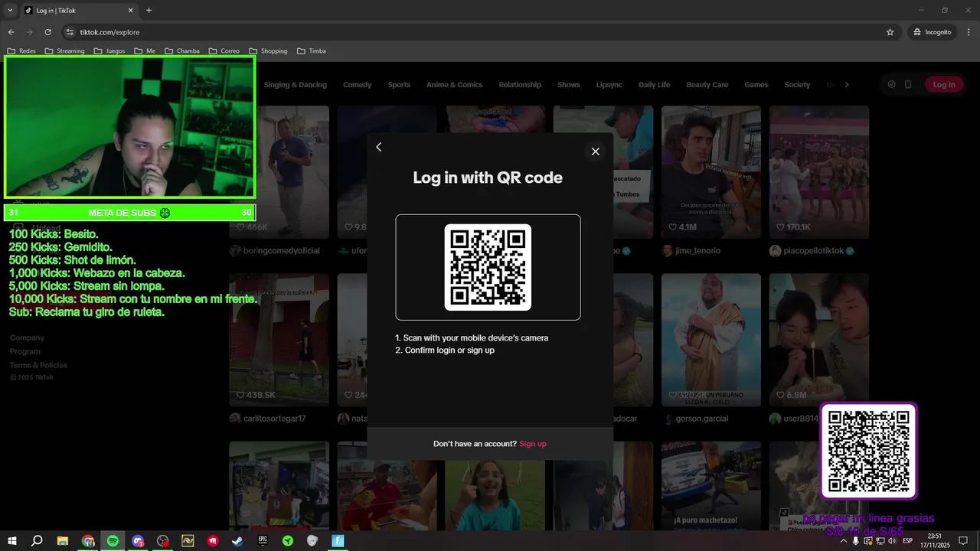The height and width of the screenshot is (551, 980).
Task: Click the TikTok login QR code image
Action: pyautogui.click(x=488, y=267)
